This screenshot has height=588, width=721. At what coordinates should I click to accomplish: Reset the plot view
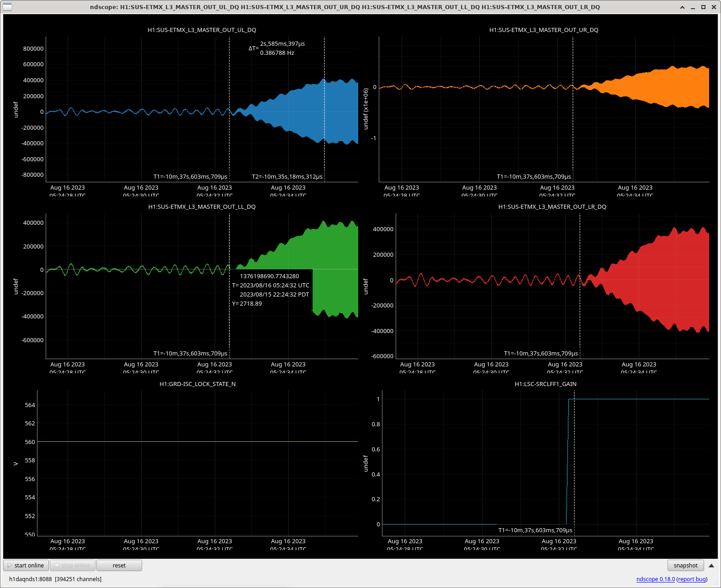(119, 565)
